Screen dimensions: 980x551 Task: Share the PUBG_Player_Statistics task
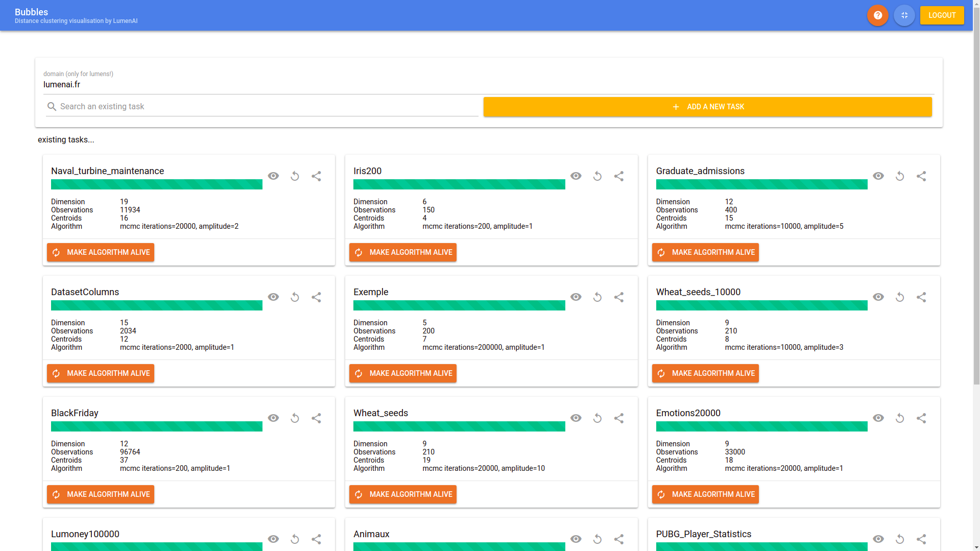click(x=921, y=539)
